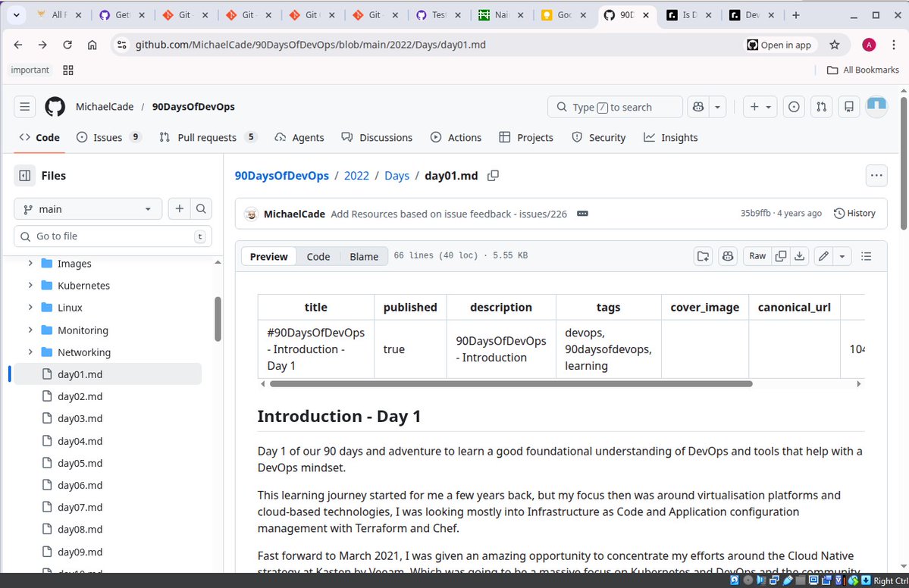The width and height of the screenshot is (909, 588).
Task: Expand the Networking folder
Action: tap(30, 352)
